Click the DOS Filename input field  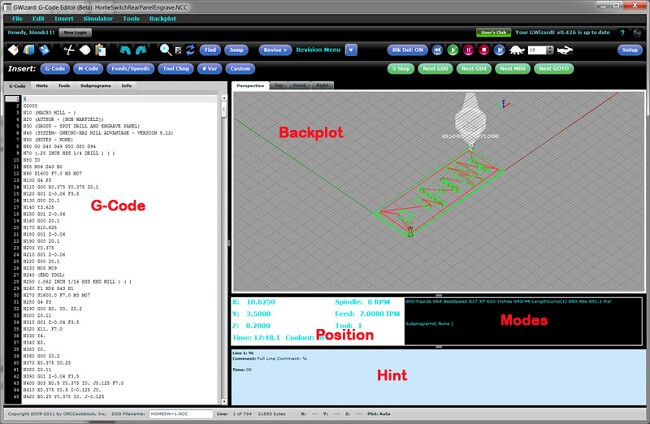(x=181, y=414)
